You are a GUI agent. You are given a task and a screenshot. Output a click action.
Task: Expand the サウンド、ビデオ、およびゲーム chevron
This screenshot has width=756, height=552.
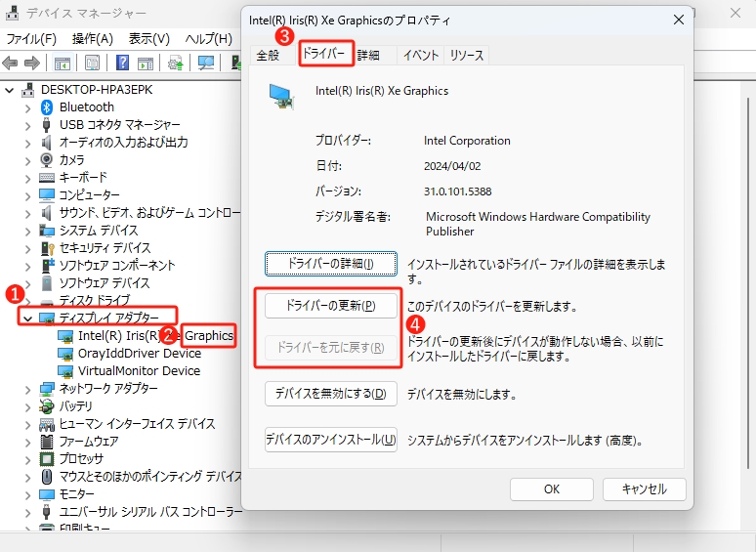(x=28, y=213)
